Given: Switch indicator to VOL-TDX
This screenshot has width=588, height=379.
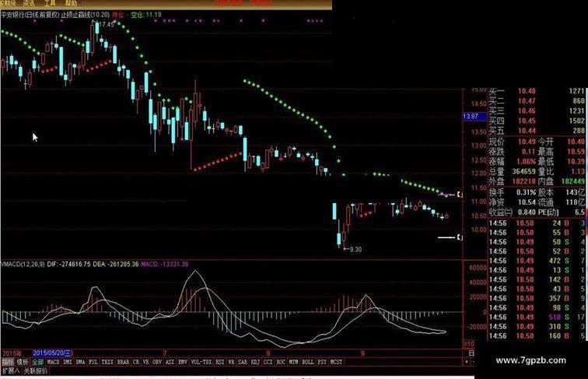Looking at the screenshot, I should (201, 362).
